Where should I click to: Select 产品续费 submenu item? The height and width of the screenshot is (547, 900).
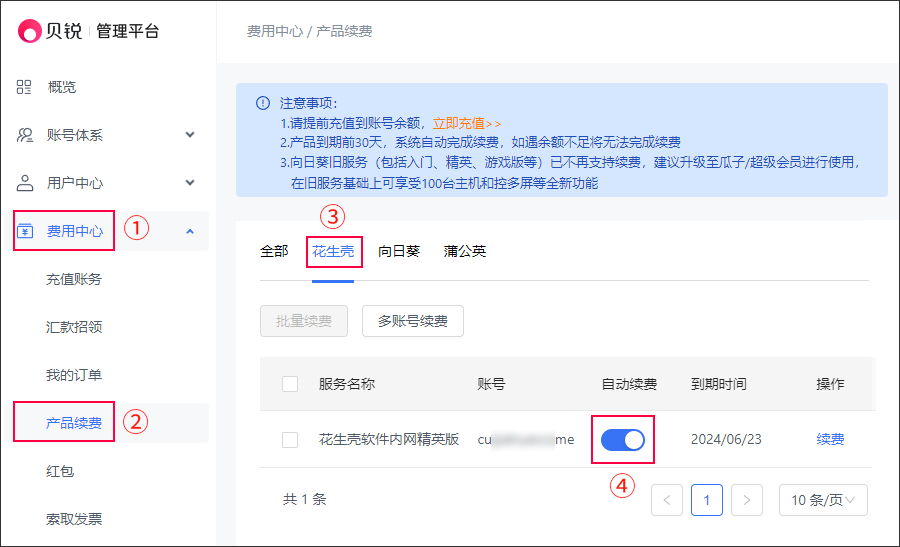[74, 423]
